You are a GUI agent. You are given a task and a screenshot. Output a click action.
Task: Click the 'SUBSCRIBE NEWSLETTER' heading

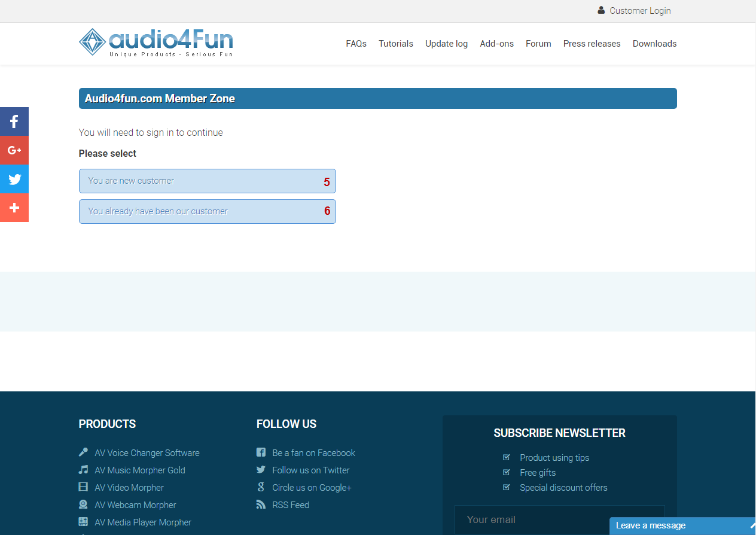coord(560,433)
